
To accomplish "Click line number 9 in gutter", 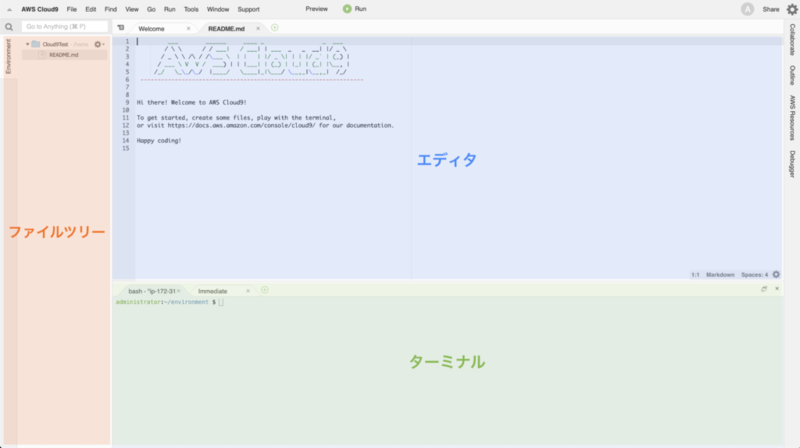I will pos(127,102).
